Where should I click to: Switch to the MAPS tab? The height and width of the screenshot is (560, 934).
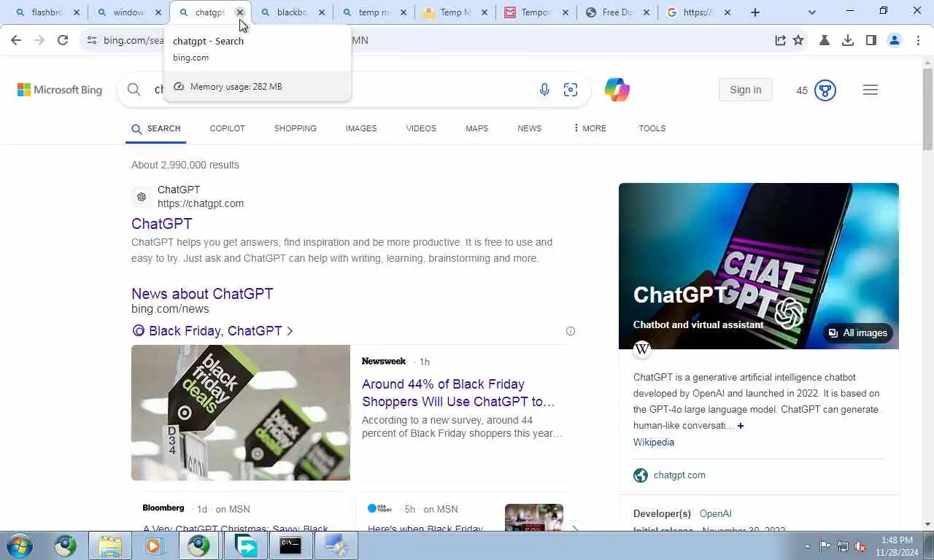tap(476, 128)
